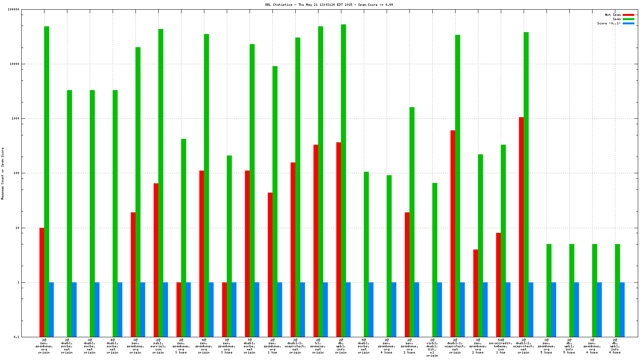This screenshot has width=644, height=362.
Task: Click the 0.1 tick on the y-axis
Action: [x=16, y=337]
